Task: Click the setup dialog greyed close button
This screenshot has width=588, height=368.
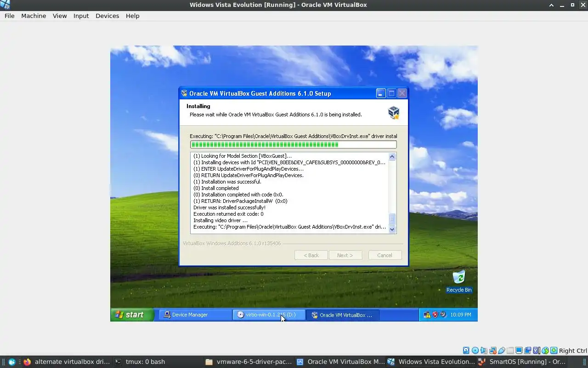Action: coord(402,93)
